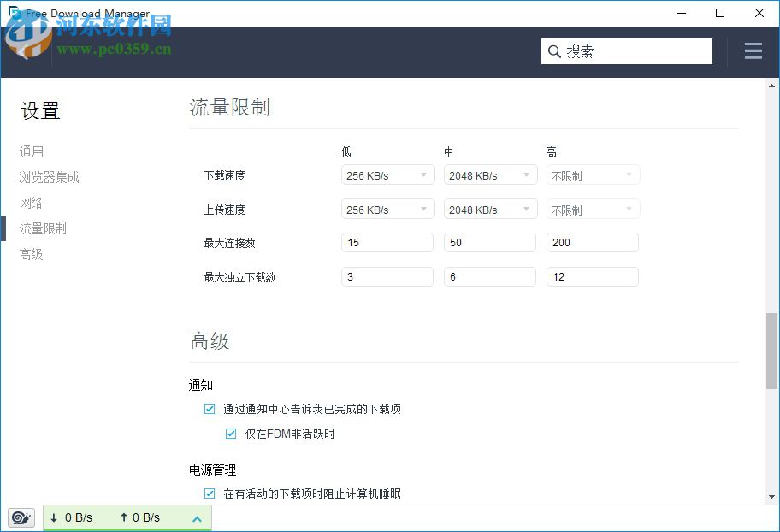Image resolution: width=780 pixels, height=532 pixels.
Task: Open the low download speed 256 KB/s dropdown
Action: point(387,174)
